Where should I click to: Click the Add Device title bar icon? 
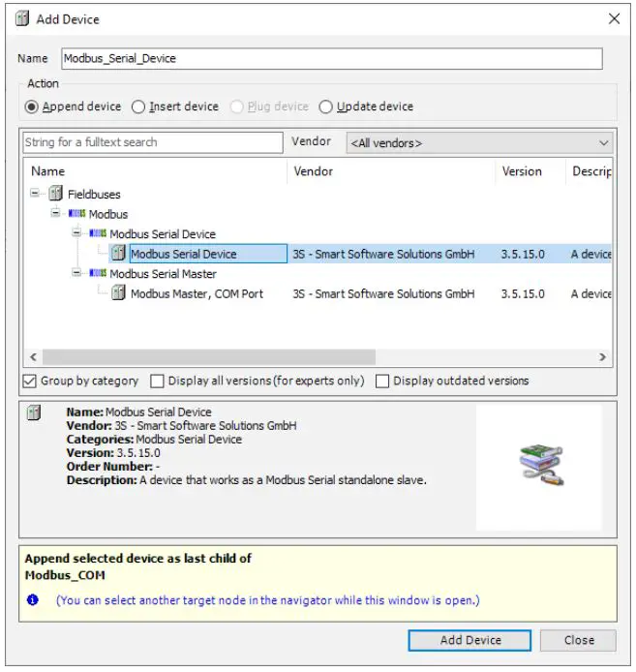click(22, 18)
